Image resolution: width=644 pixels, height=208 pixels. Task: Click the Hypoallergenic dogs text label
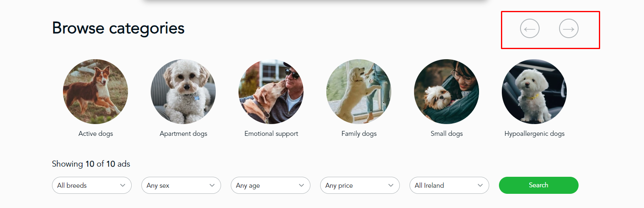[534, 133]
